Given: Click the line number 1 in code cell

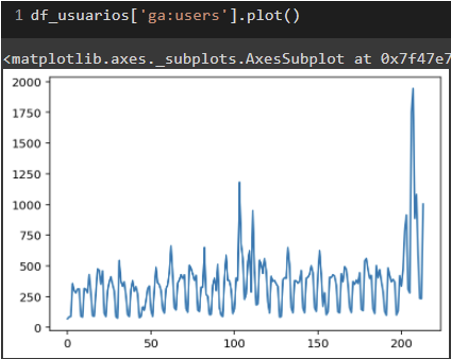Looking at the screenshot, I should (x=19, y=15).
